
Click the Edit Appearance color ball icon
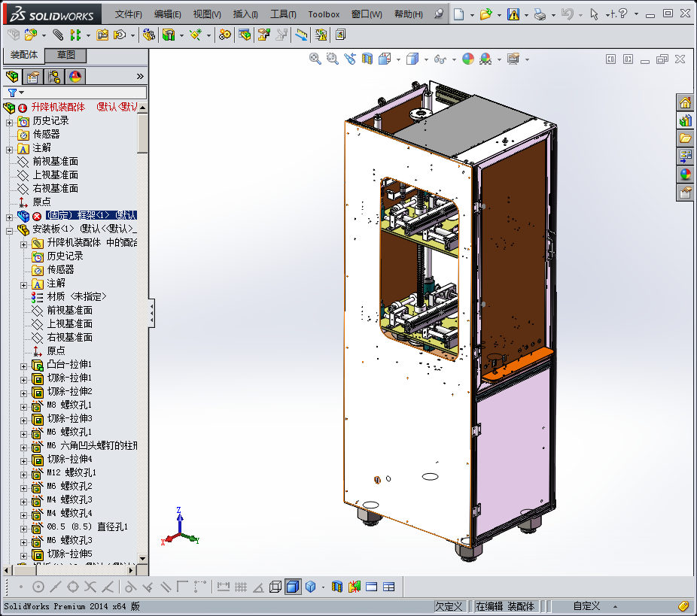click(468, 59)
